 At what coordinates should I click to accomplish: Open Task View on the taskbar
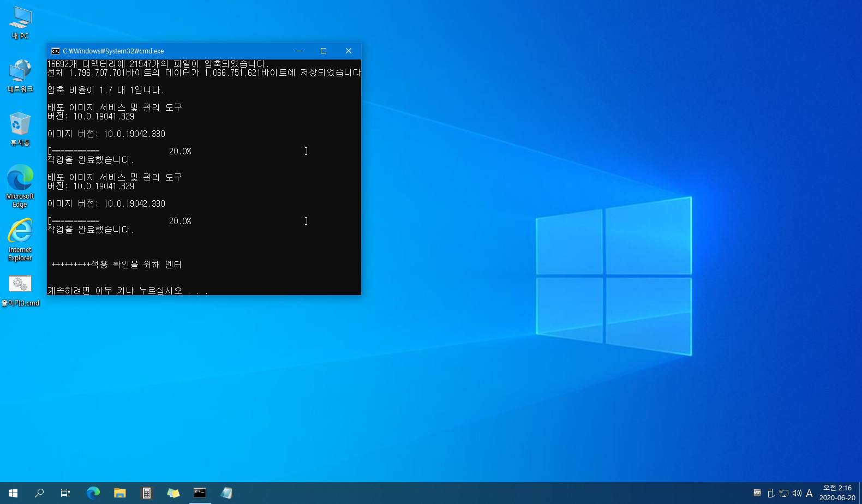[65, 493]
